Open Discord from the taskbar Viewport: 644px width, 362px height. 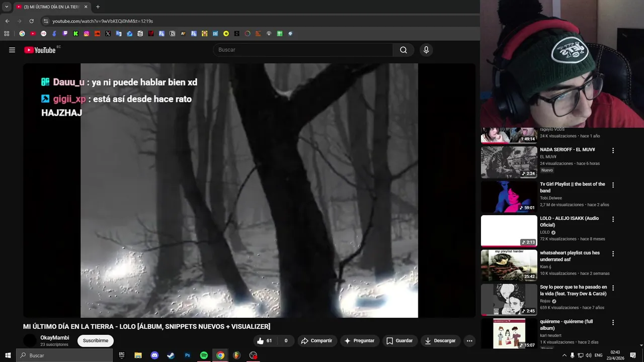(x=154, y=355)
